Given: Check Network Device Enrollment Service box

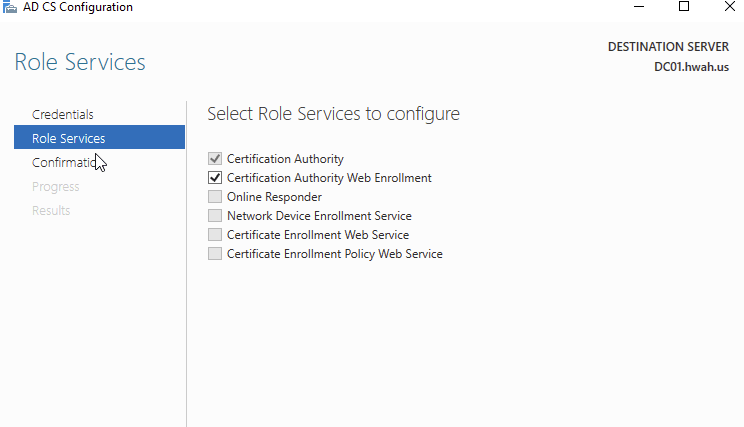Looking at the screenshot, I should tap(215, 216).
